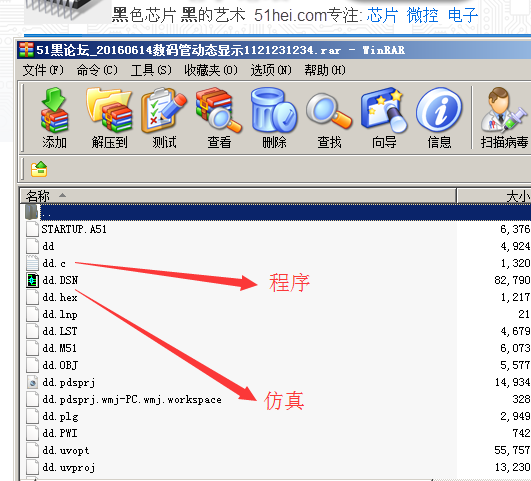Select the dd.OBJ file
The image size is (531, 481).
coord(60,365)
